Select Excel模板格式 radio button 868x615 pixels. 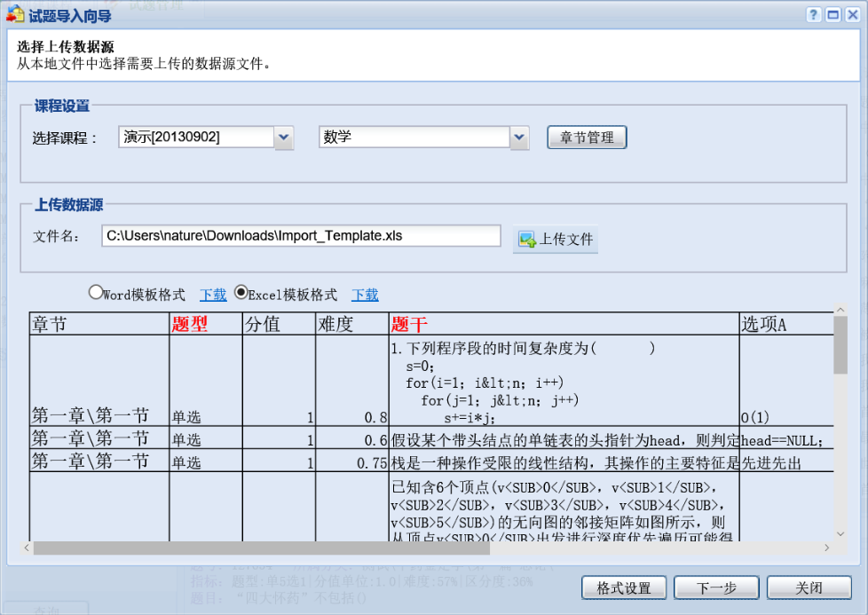241,292
